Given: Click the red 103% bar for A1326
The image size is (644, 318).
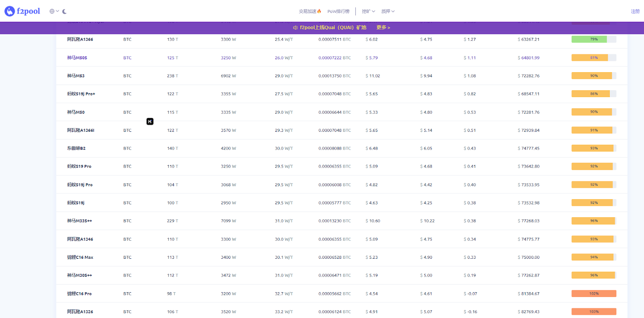Looking at the screenshot, I should [x=594, y=312].
